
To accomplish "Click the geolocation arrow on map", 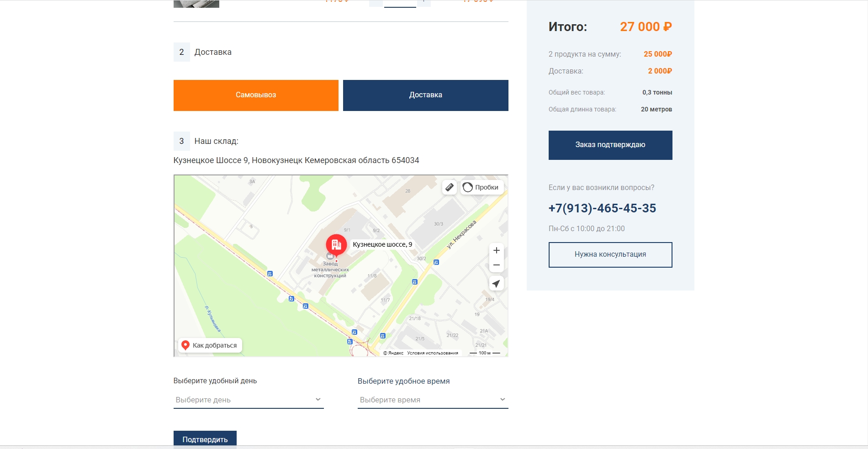I will 496,284.
